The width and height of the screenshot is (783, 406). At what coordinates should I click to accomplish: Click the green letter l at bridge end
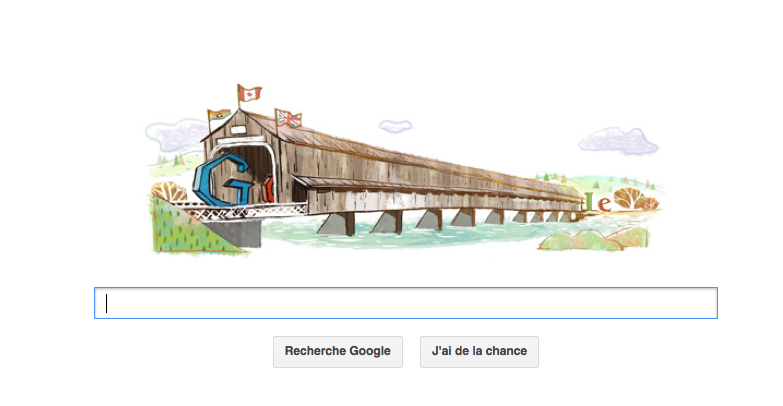pyautogui.click(x=589, y=201)
